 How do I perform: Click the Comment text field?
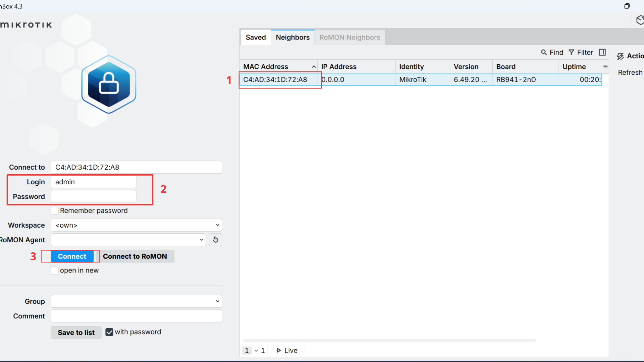pyautogui.click(x=136, y=316)
